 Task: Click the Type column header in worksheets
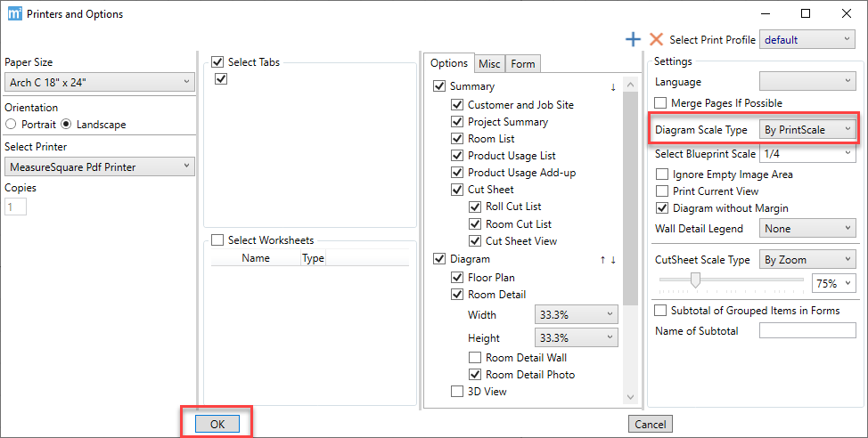313,257
